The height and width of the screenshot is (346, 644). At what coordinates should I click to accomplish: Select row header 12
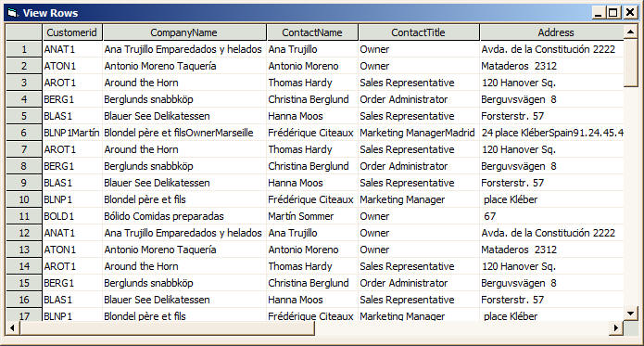click(24, 233)
